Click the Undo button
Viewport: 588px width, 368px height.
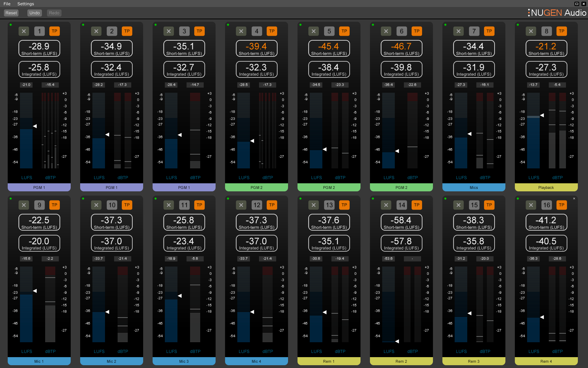pos(34,13)
